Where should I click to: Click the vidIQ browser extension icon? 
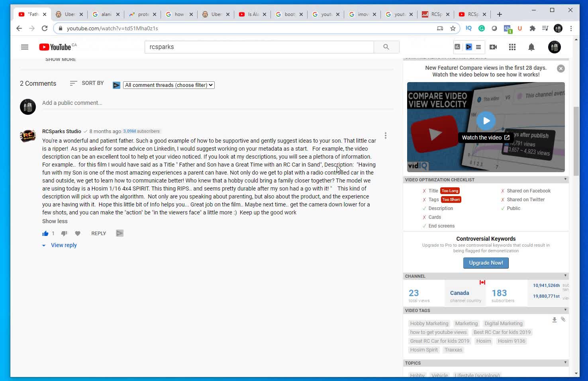point(469,28)
